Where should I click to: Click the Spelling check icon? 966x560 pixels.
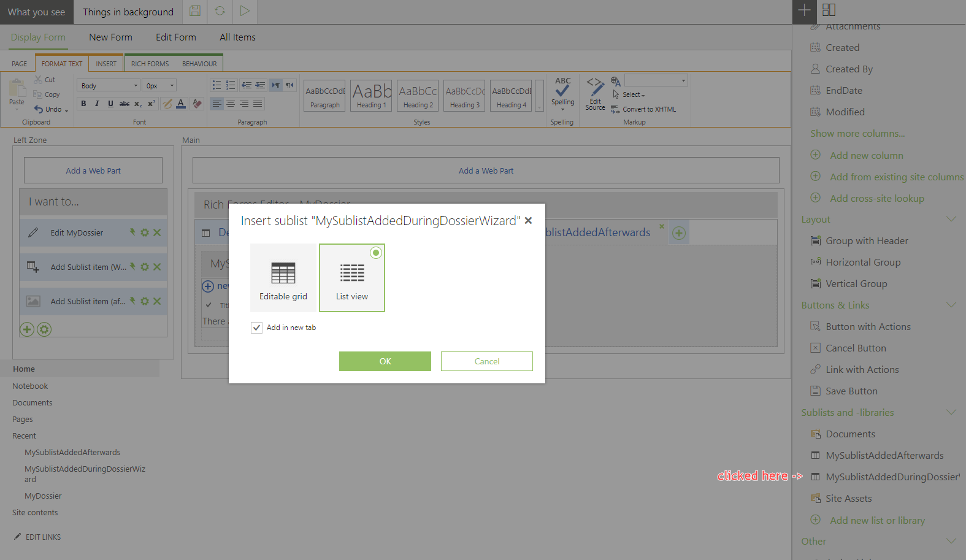click(x=562, y=91)
